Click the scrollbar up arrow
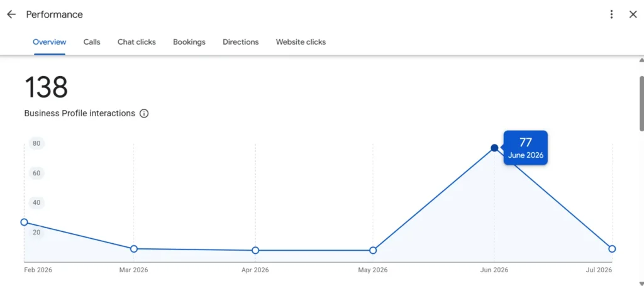Screen dimensions: 644x286 (641, 61)
